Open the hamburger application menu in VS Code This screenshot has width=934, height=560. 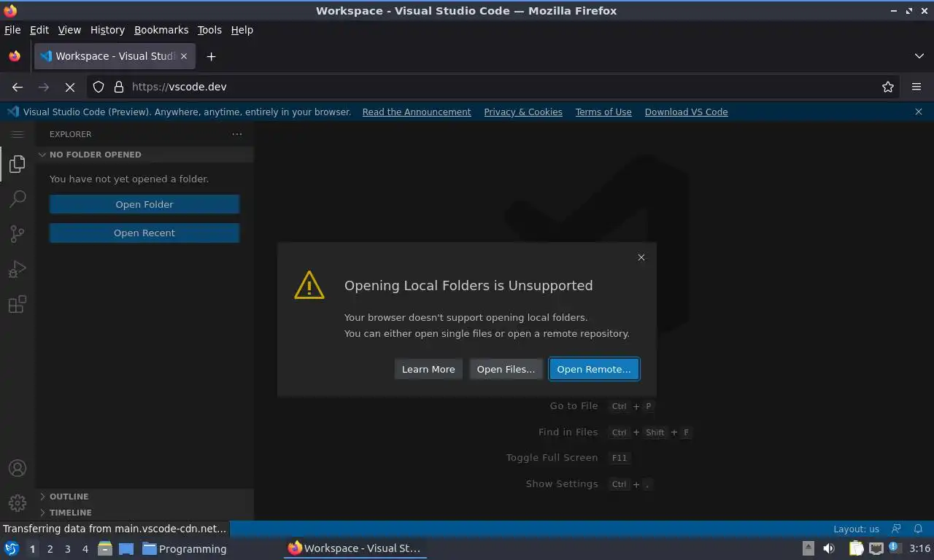[18, 134]
